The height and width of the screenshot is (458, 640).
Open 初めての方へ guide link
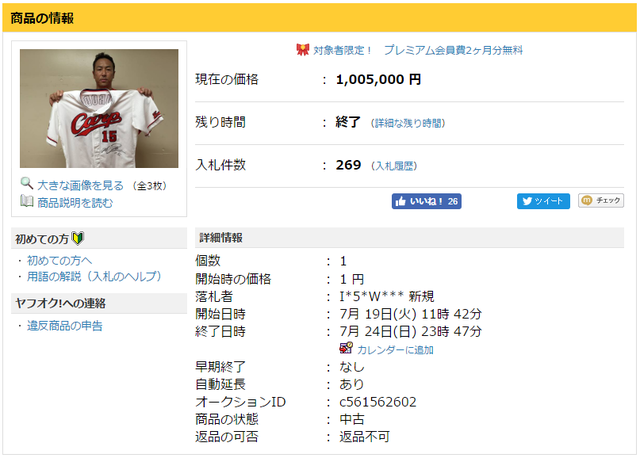[x=60, y=260]
